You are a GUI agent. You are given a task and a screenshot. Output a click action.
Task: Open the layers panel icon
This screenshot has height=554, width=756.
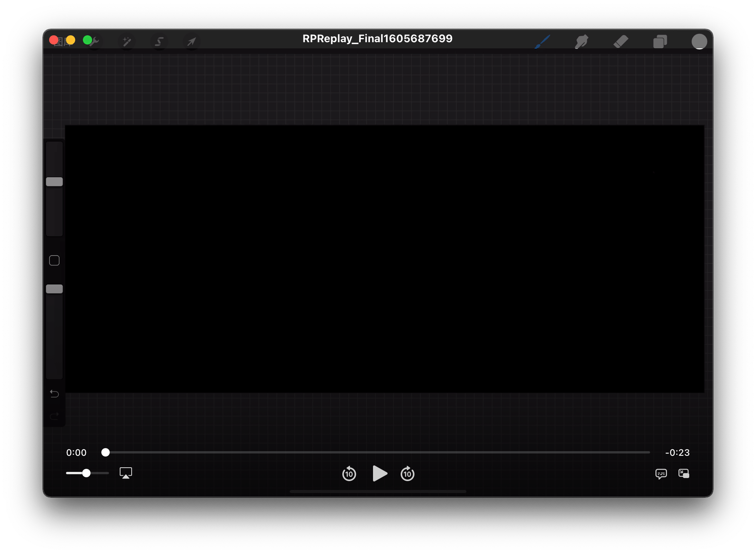tap(660, 41)
